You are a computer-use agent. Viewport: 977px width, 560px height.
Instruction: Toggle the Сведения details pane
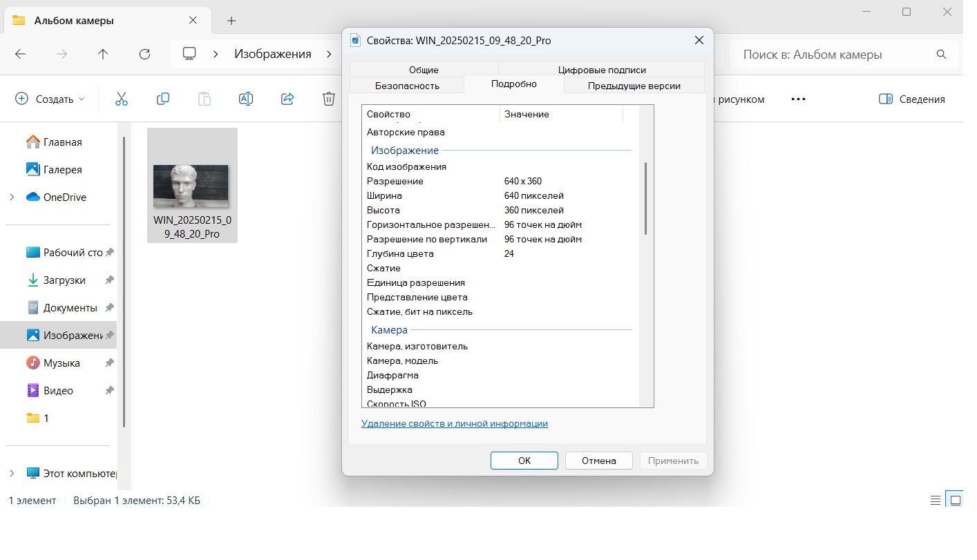(911, 99)
